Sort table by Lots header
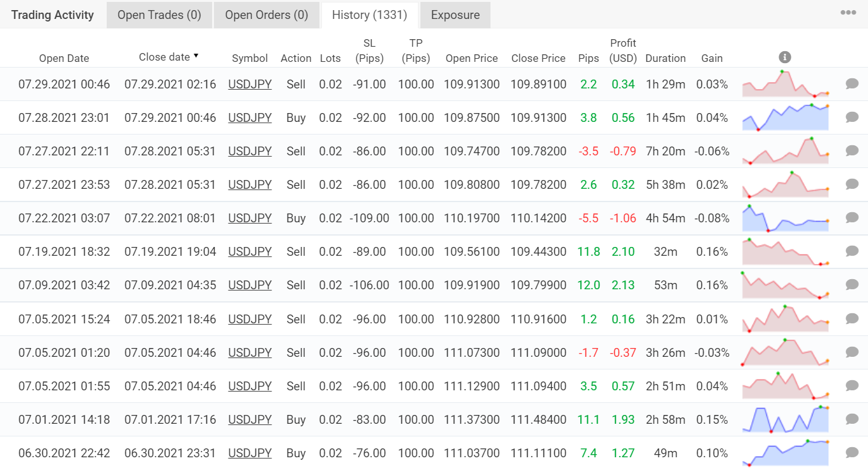The height and width of the screenshot is (468, 868). click(x=330, y=58)
